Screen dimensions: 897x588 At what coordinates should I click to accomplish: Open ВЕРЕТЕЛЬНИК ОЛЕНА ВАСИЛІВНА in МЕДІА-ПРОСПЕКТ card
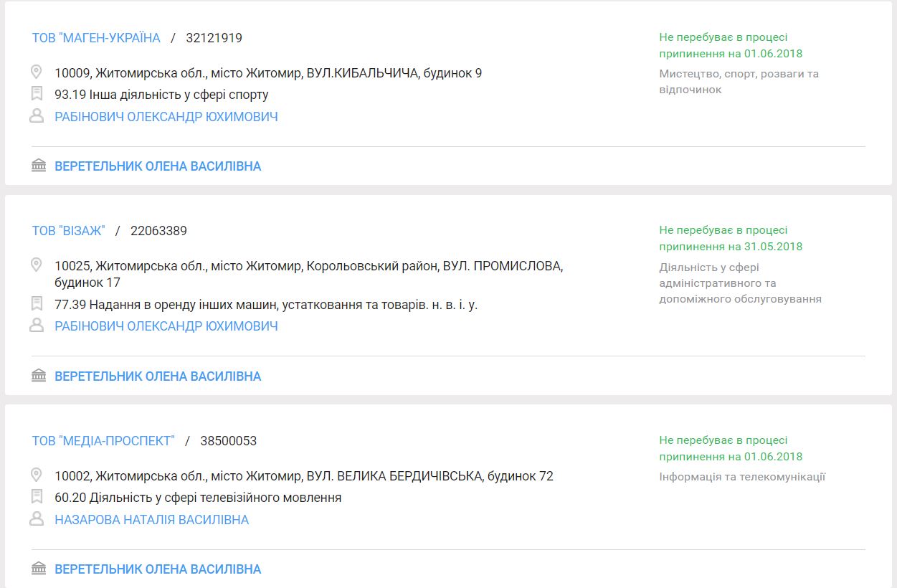tap(158, 569)
